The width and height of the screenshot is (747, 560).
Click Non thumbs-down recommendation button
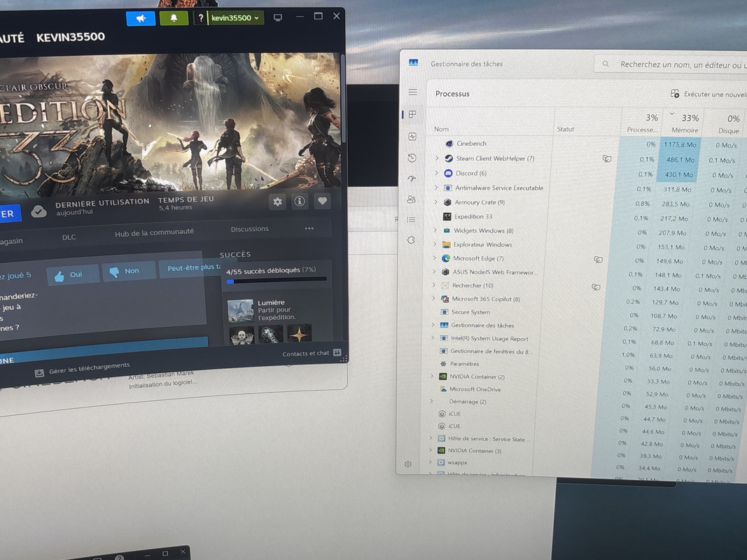click(129, 272)
